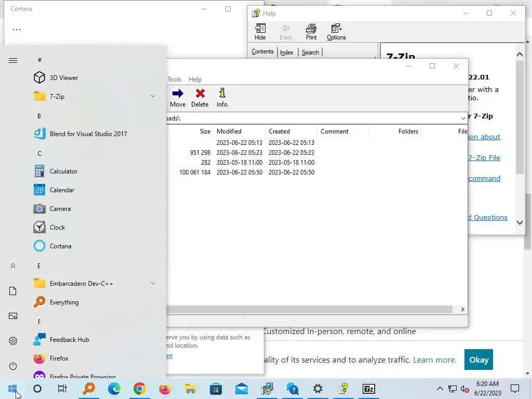
Task: Click 'Questions' link in Help window
Action: pos(488,218)
